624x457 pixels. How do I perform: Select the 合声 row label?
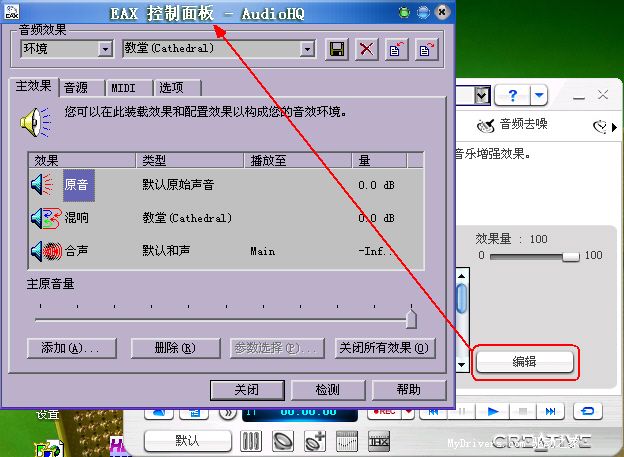pos(76,251)
